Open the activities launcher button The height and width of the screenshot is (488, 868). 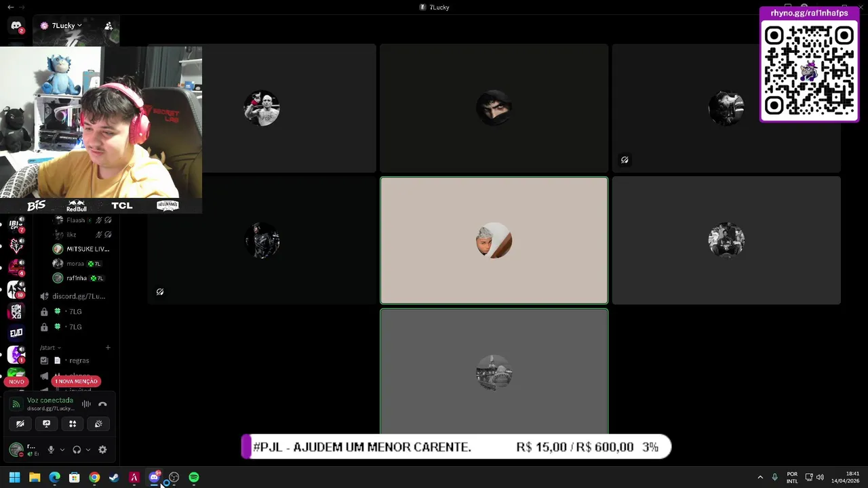(73, 424)
